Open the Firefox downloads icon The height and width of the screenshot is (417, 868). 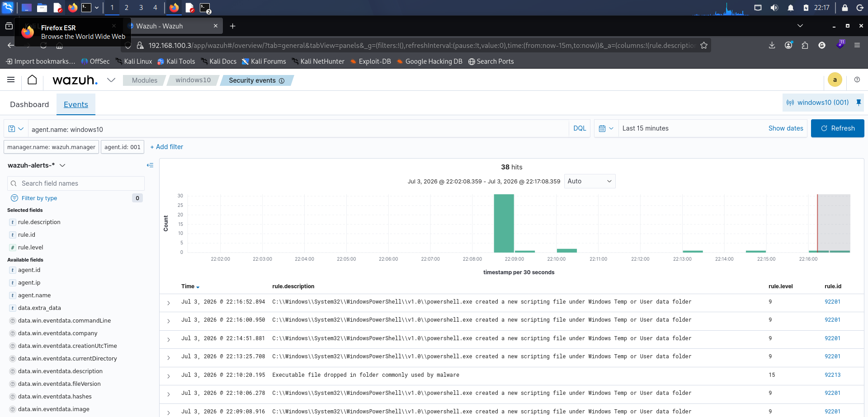click(772, 45)
